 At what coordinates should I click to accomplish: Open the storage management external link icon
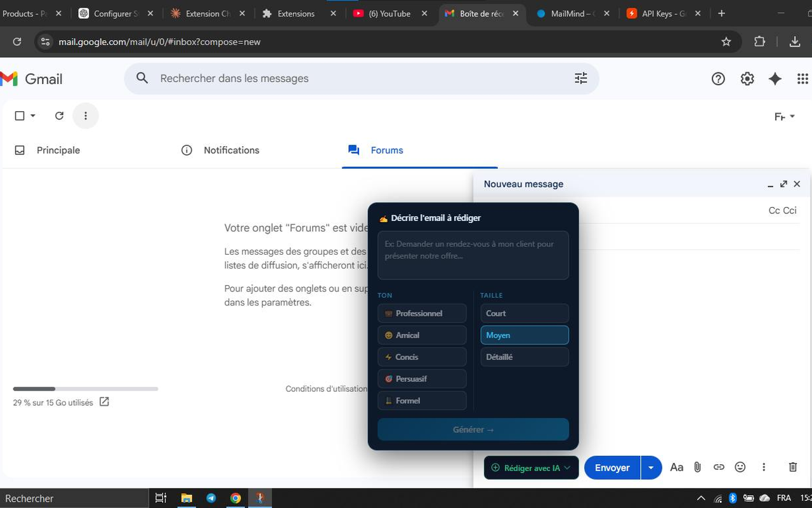[x=104, y=402]
